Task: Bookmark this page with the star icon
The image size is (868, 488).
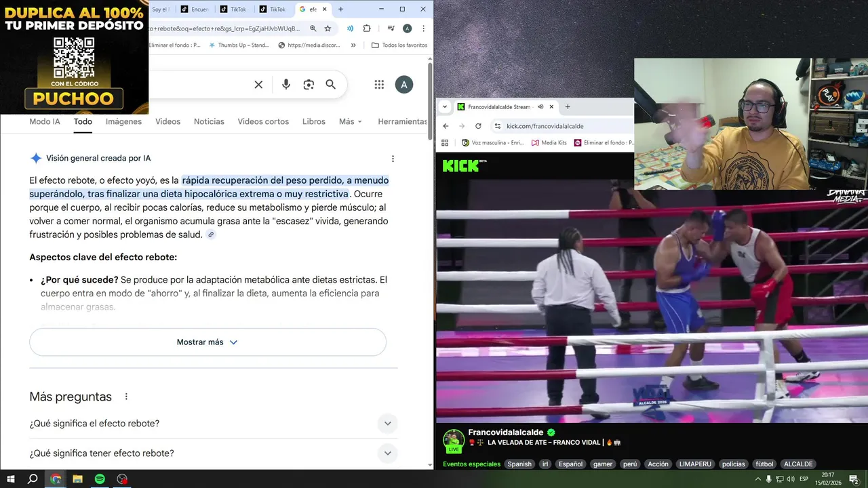Action: click(328, 28)
